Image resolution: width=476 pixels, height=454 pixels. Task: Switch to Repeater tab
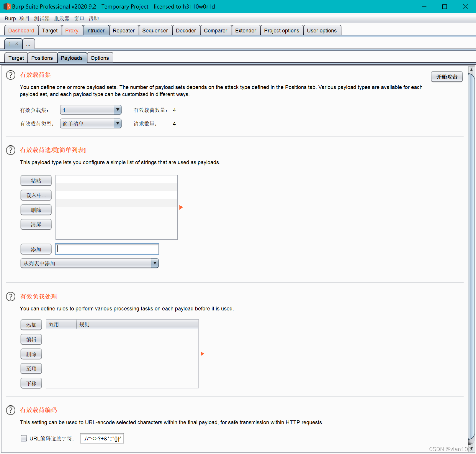pyautogui.click(x=124, y=30)
